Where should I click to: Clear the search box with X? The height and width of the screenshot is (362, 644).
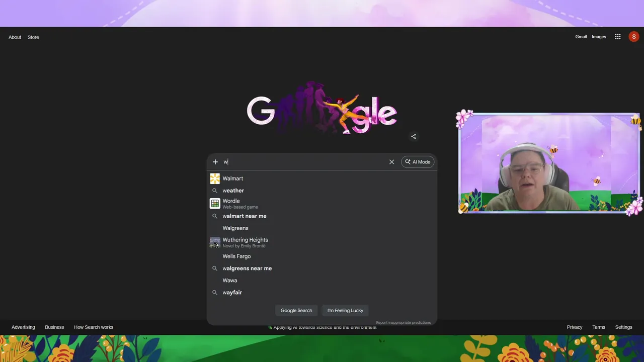pos(391,162)
